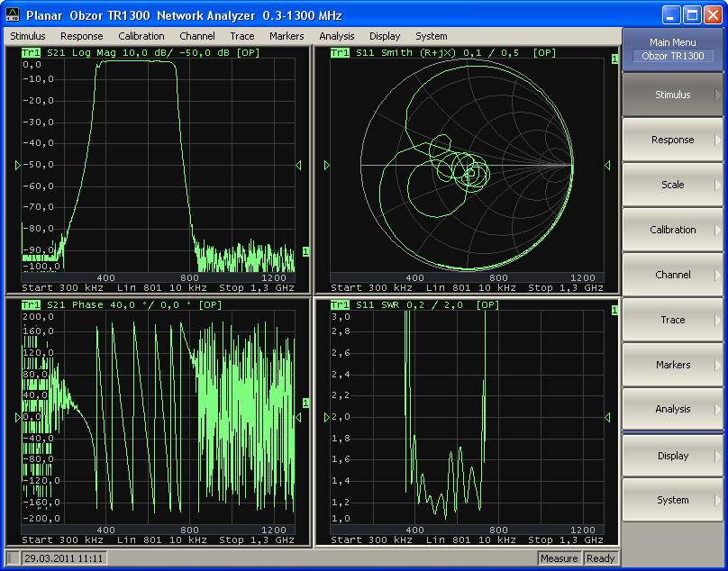Image resolution: width=728 pixels, height=571 pixels.
Task: Click left reference triangle in Smith chart
Action: (x=327, y=165)
